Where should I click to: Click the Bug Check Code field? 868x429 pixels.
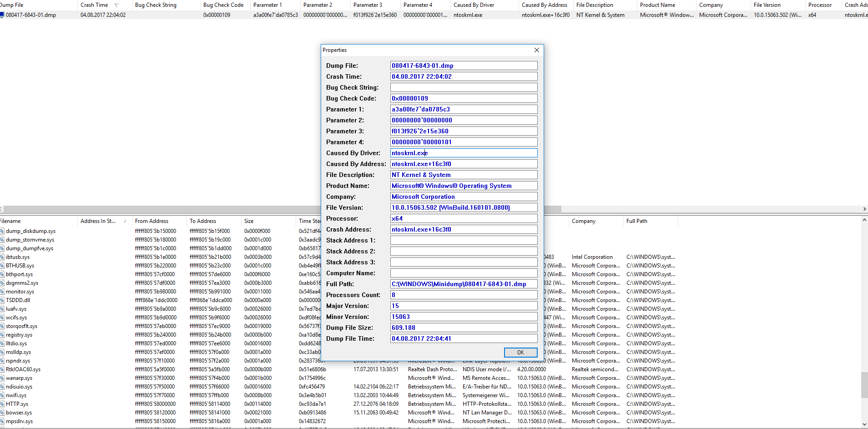[x=464, y=98]
